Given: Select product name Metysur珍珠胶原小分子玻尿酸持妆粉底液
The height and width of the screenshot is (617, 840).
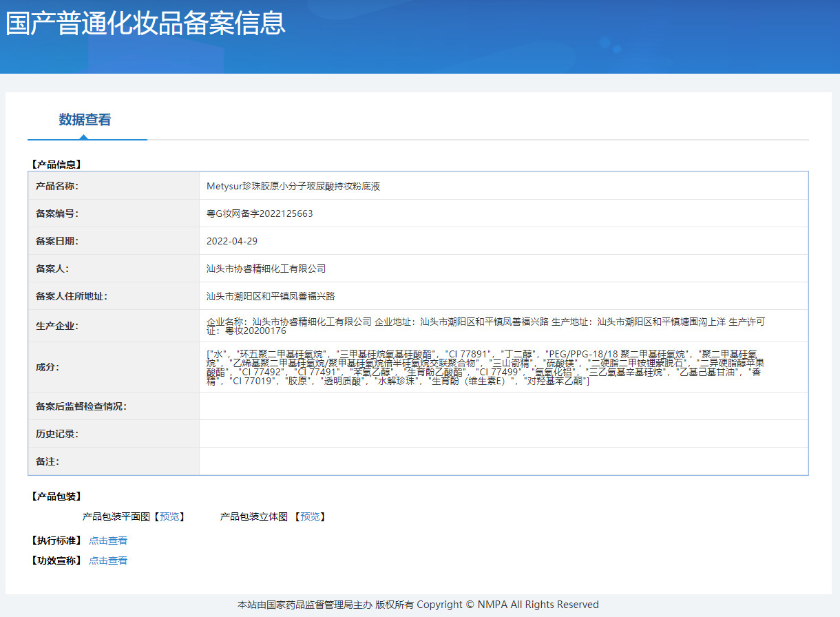Looking at the screenshot, I should [294, 186].
